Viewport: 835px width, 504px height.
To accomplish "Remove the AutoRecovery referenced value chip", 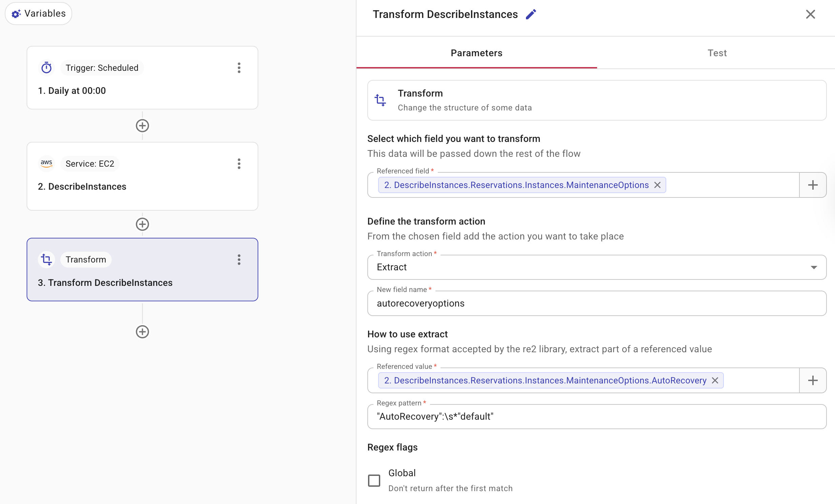I will click(715, 380).
